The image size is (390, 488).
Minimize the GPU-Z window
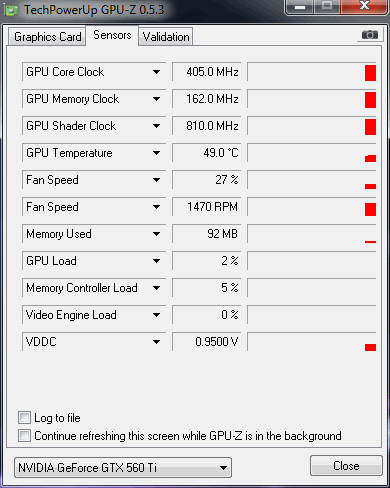tap(300, 6)
